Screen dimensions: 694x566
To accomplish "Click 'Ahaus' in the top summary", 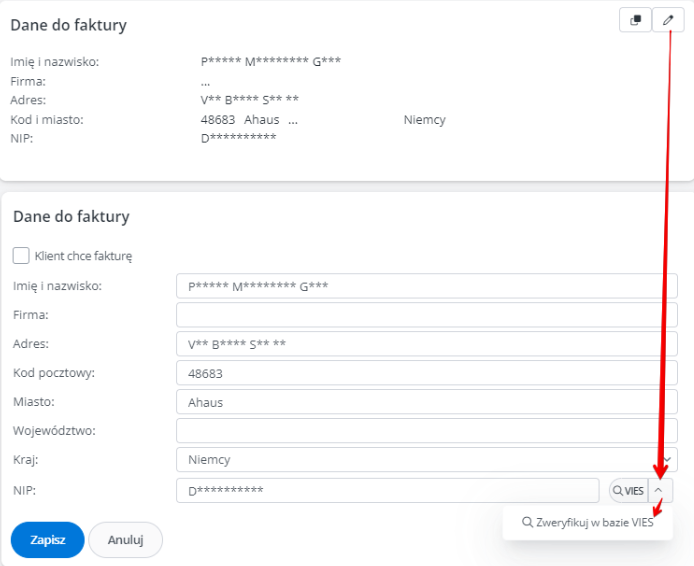I will (x=262, y=119).
